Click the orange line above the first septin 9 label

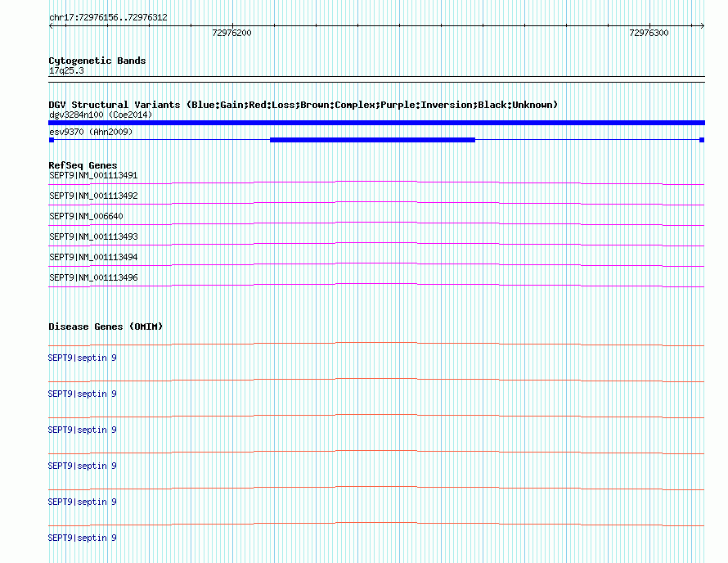pos(376,343)
